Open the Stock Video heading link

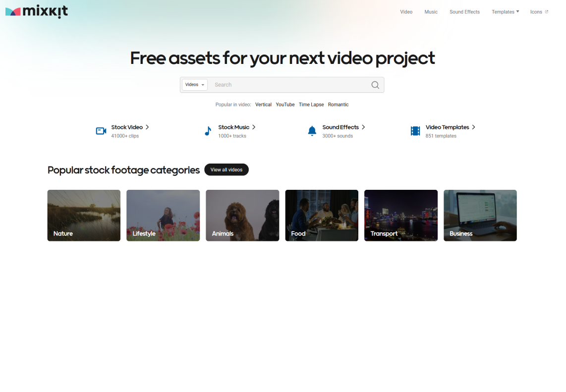[x=127, y=127]
